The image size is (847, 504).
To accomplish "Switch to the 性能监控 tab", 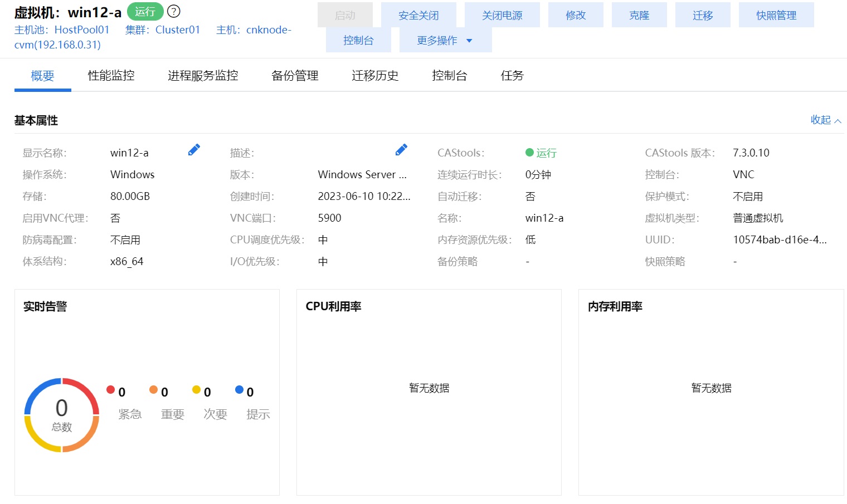I will [111, 76].
